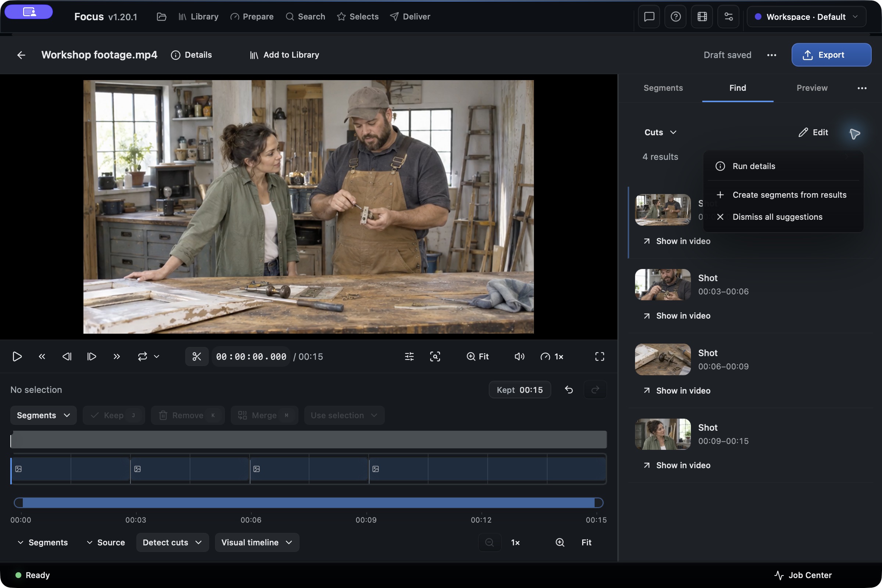Choose Create segments from results

click(784, 195)
